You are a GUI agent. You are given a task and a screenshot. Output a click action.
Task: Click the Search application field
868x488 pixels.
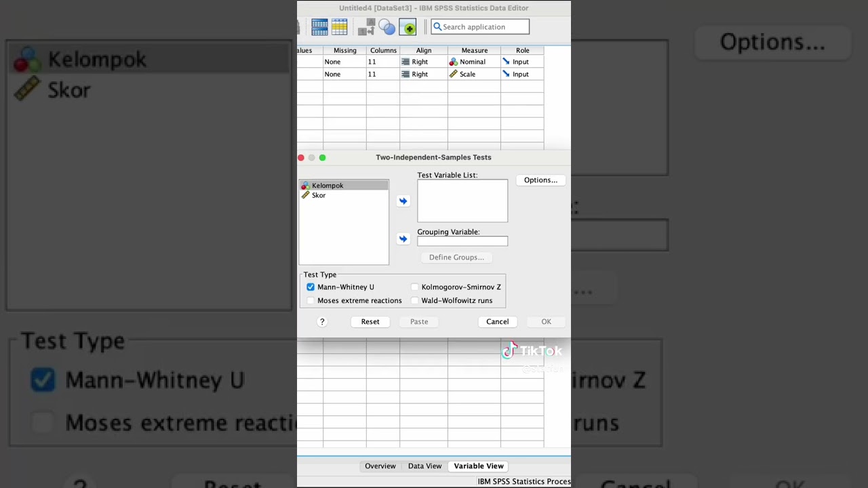click(480, 27)
